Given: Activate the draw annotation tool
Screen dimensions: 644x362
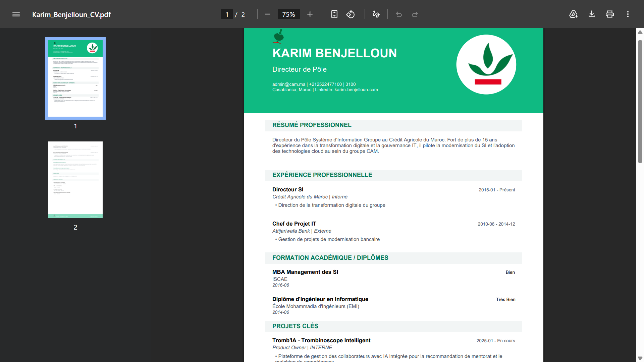Looking at the screenshot, I should pos(376,14).
